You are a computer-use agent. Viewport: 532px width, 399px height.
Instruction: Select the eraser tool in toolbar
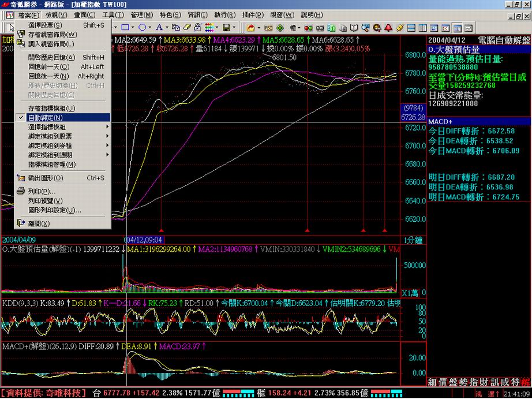point(186,27)
